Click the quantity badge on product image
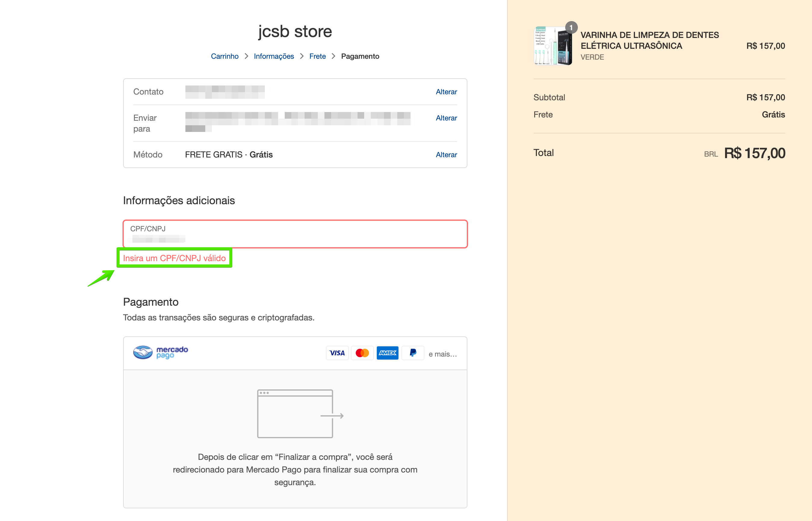Image resolution: width=812 pixels, height=521 pixels. (571, 27)
